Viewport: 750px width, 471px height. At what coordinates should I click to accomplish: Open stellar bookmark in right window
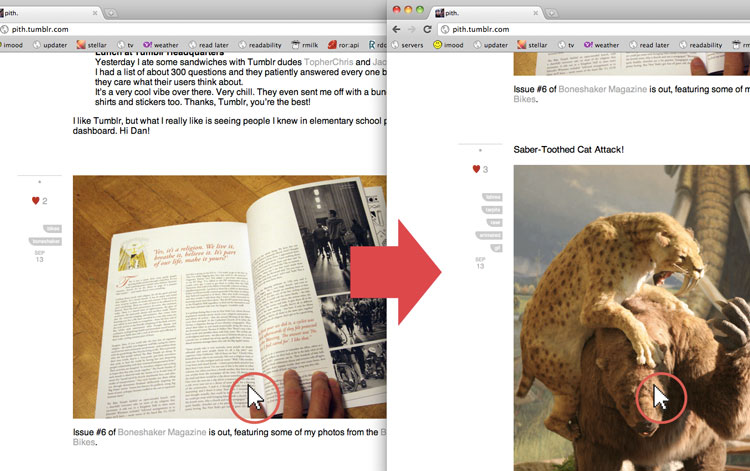click(532, 45)
